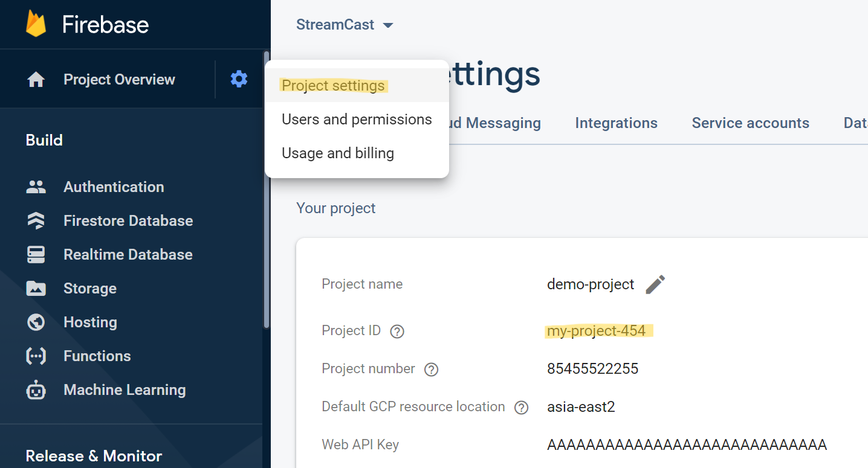The height and width of the screenshot is (468, 868).
Task: Open Project Overview in sidebar
Action: (x=119, y=80)
